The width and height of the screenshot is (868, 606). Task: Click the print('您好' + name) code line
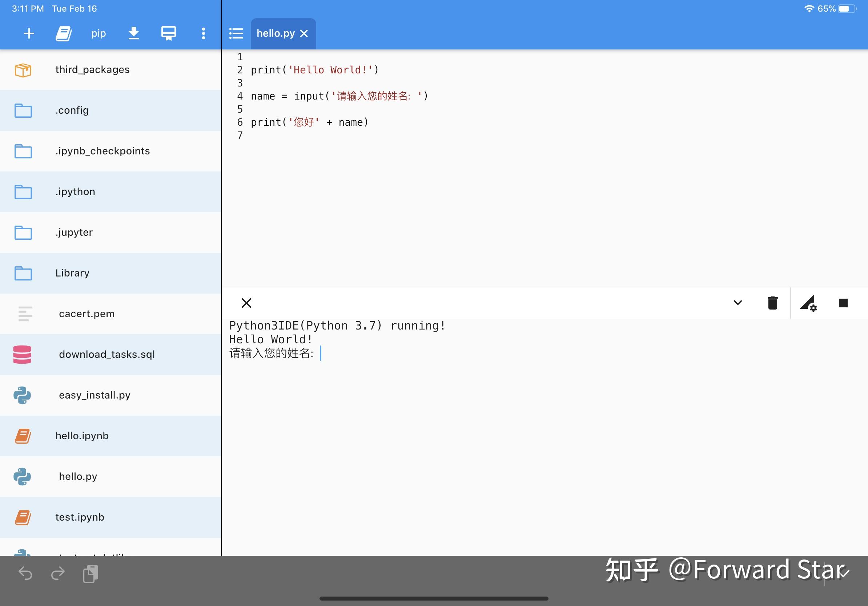point(309,122)
